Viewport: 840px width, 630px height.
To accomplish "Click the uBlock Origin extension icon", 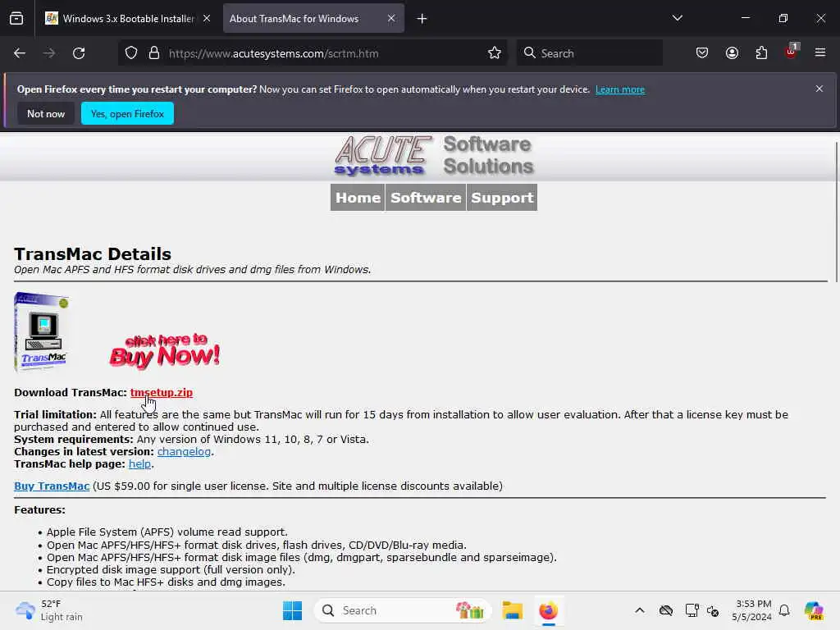I will tap(792, 52).
